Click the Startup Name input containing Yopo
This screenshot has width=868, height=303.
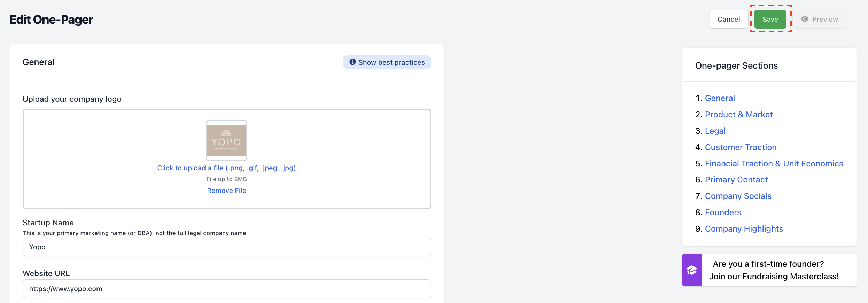click(226, 247)
